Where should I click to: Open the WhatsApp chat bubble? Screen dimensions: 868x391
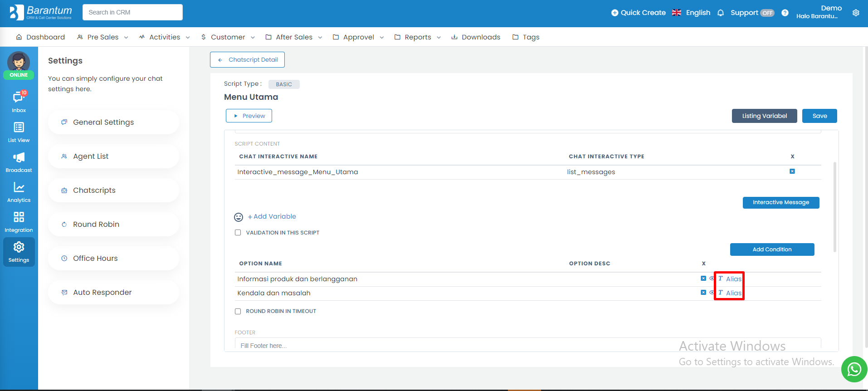(854, 369)
